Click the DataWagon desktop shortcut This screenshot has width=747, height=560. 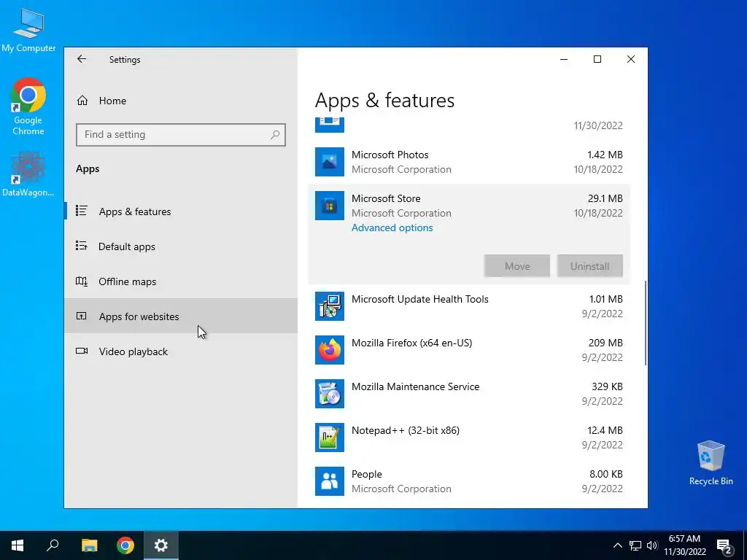(x=28, y=174)
